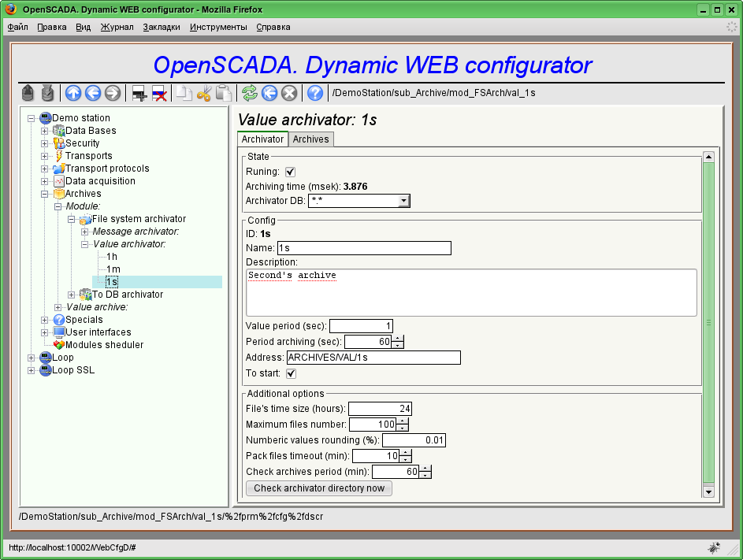Image resolution: width=743 pixels, height=560 pixels.
Task: Select the Archivator tab
Action: pyautogui.click(x=262, y=139)
